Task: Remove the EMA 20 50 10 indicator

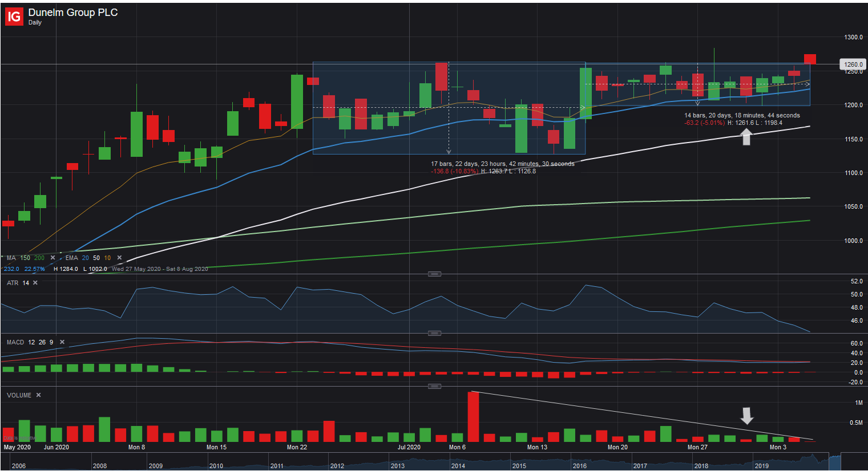Action: 119,258
